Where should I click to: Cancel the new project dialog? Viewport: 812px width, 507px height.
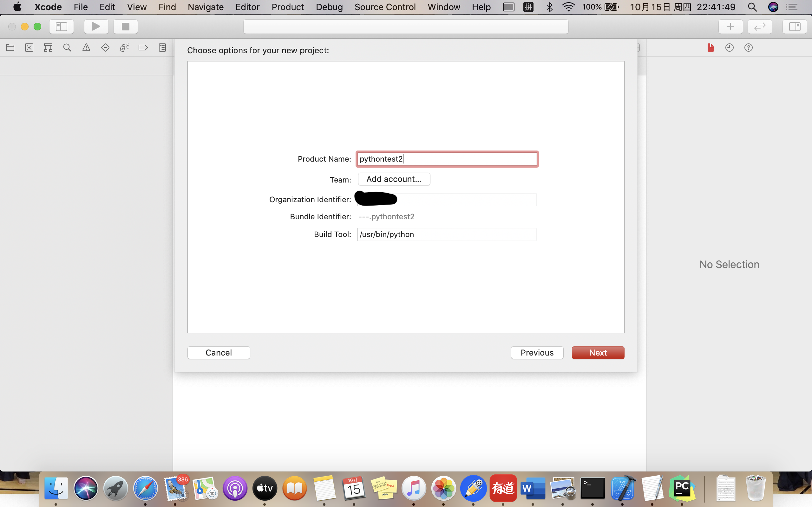(219, 352)
